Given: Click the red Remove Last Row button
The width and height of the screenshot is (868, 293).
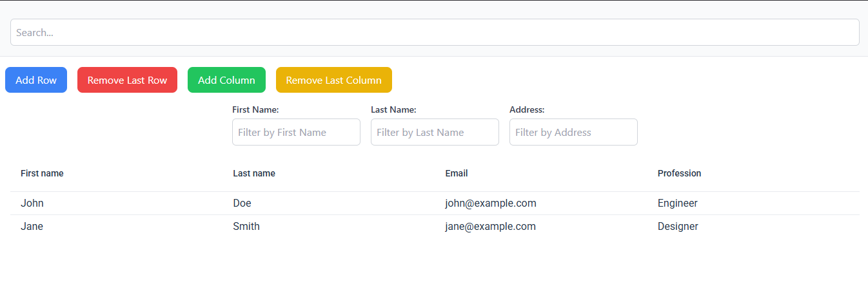Looking at the screenshot, I should pos(127,80).
